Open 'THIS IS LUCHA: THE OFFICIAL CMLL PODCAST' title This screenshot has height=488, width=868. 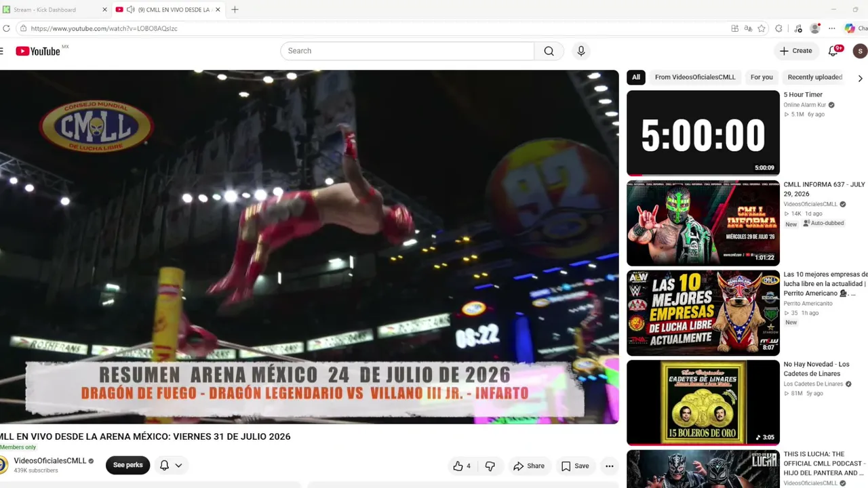824,463
